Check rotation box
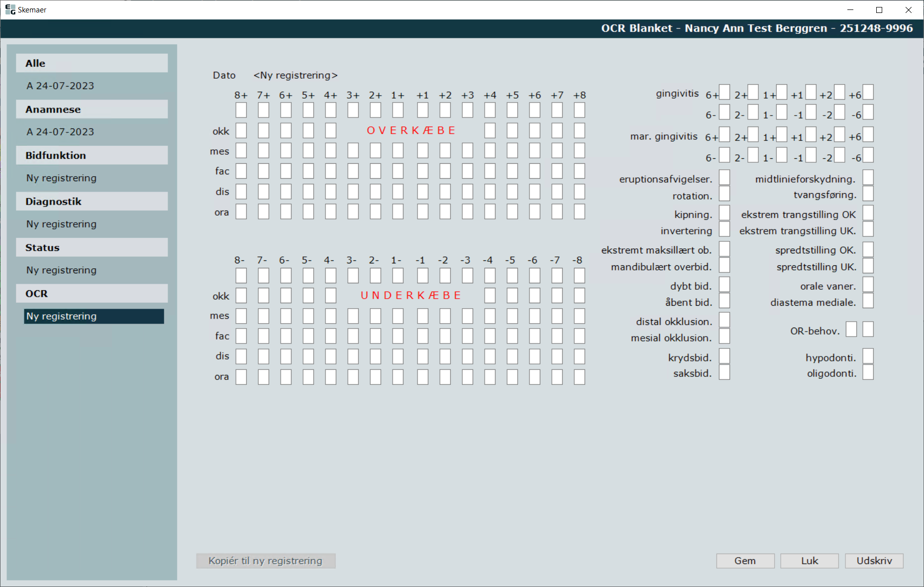Image resolution: width=924 pixels, height=587 pixels. pos(724,193)
